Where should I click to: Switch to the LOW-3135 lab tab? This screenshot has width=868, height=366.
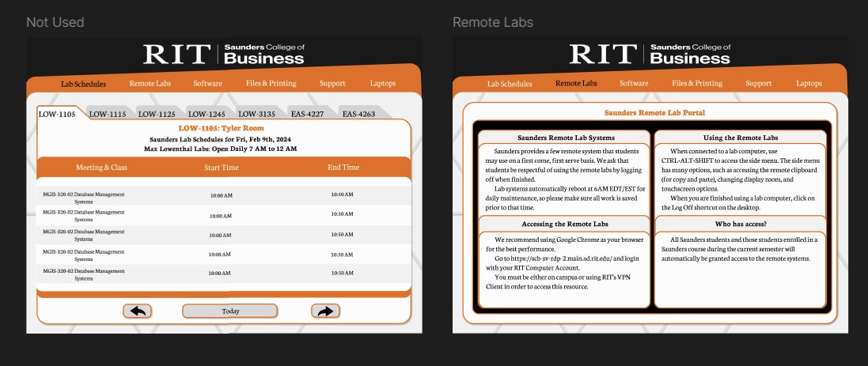click(256, 114)
